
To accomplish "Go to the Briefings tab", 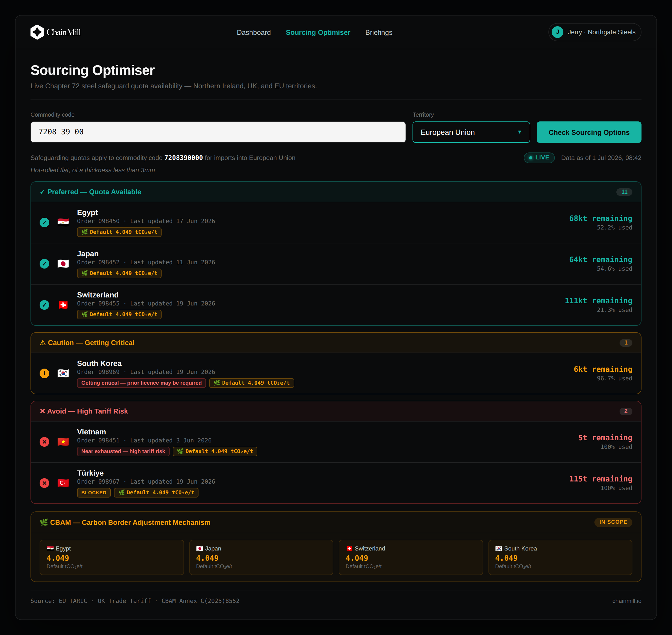I will click(x=379, y=32).
